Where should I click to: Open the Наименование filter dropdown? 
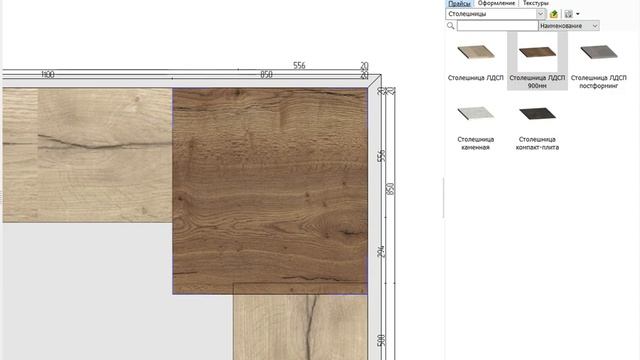click(x=569, y=26)
